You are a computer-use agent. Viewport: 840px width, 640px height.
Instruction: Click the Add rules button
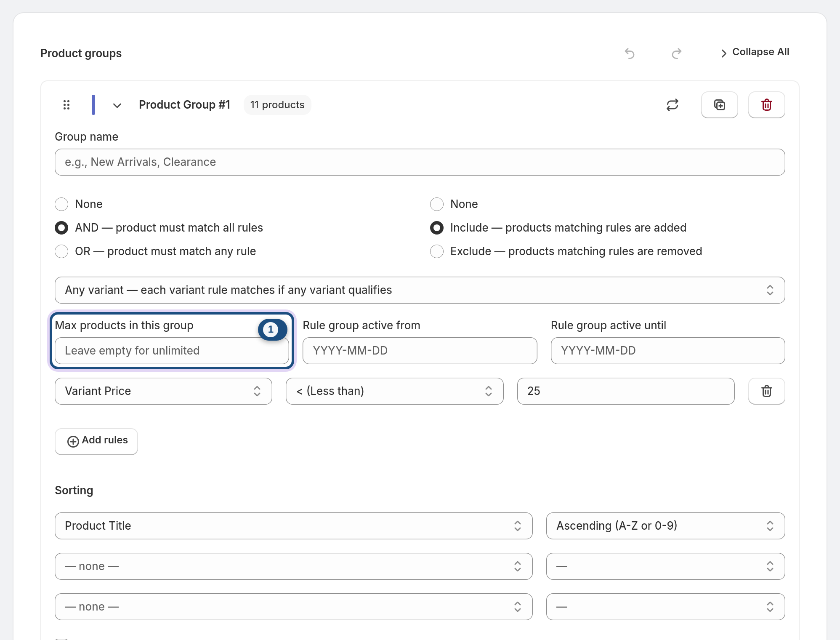(x=96, y=441)
